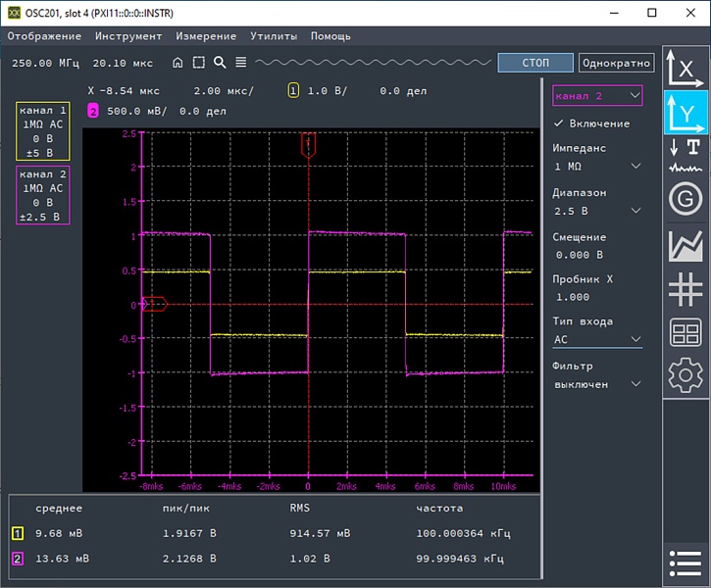Toggle the magenta channel 2 indicator
This screenshot has width=711, height=588.
(x=93, y=111)
